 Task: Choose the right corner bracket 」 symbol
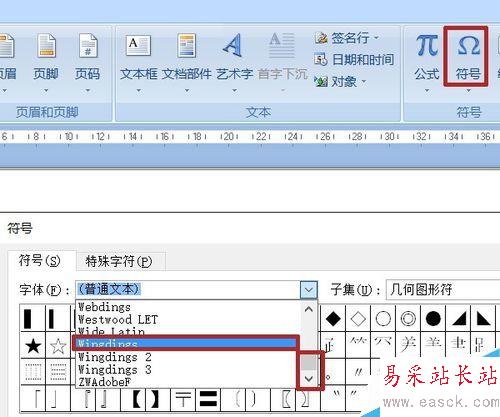click(x=58, y=399)
